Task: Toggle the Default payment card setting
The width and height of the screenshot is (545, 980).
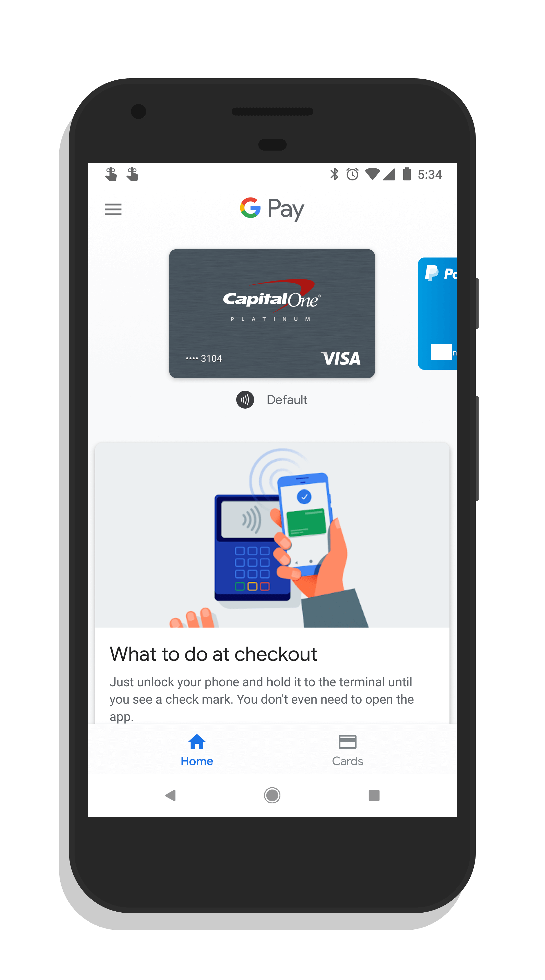Action: (x=272, y=399)
